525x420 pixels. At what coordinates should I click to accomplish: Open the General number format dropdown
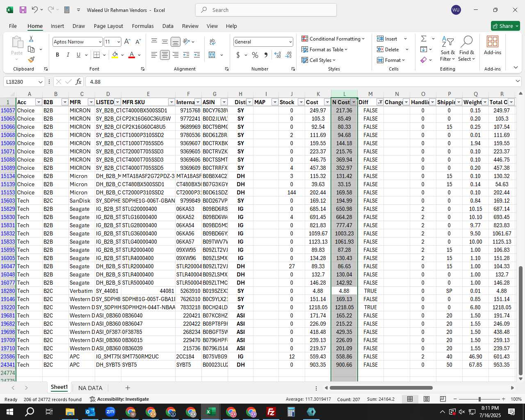click(290, 42)
